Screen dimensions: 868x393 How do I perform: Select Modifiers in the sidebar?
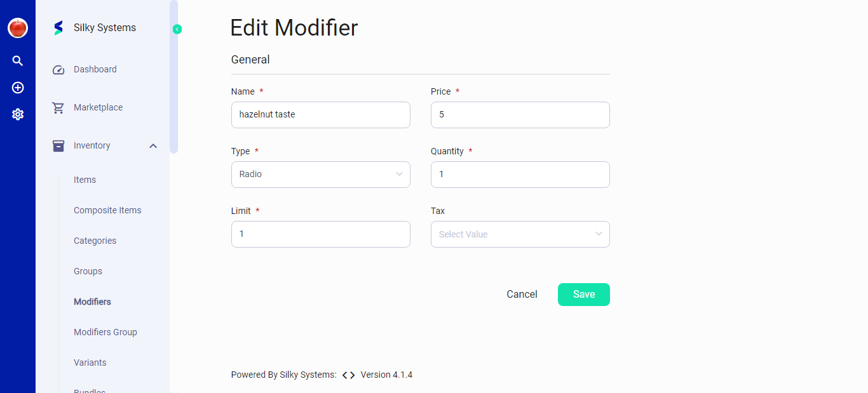click(x=92, y=302)
